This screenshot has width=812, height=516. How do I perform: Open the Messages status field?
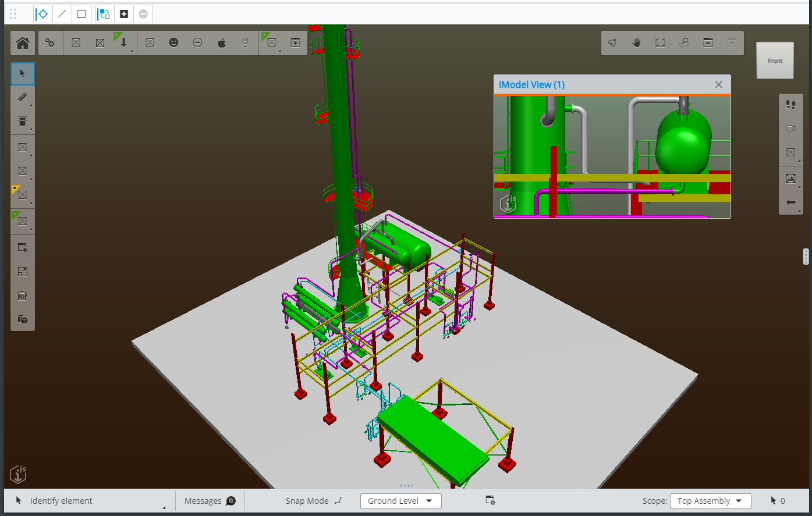pyautogui.click(x=210, y=501)
